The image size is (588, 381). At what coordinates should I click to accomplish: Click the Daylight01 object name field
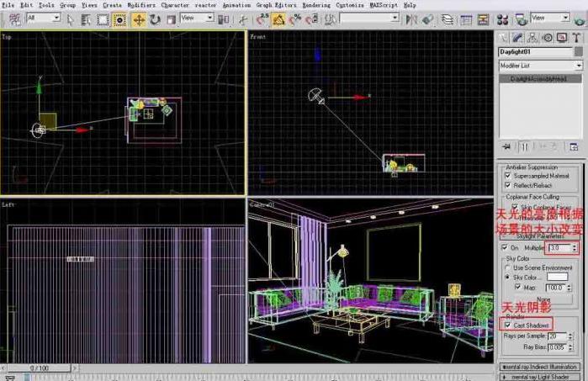(535, 52)
